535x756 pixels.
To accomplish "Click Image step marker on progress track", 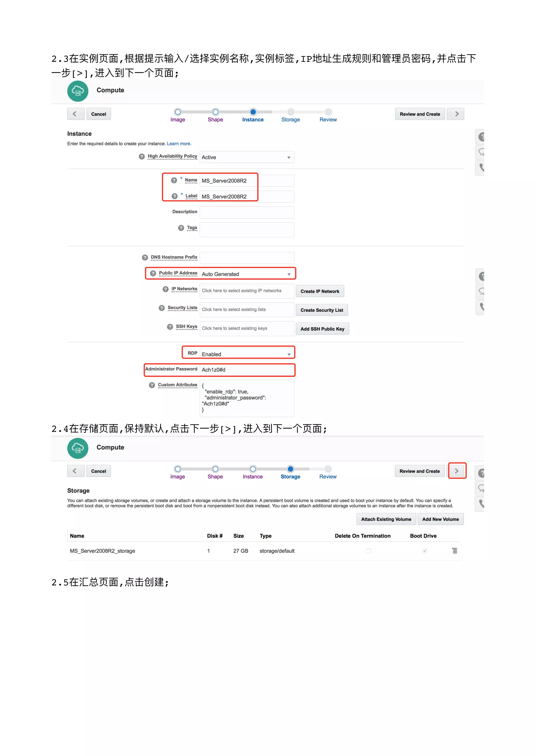I will (178, 112).
